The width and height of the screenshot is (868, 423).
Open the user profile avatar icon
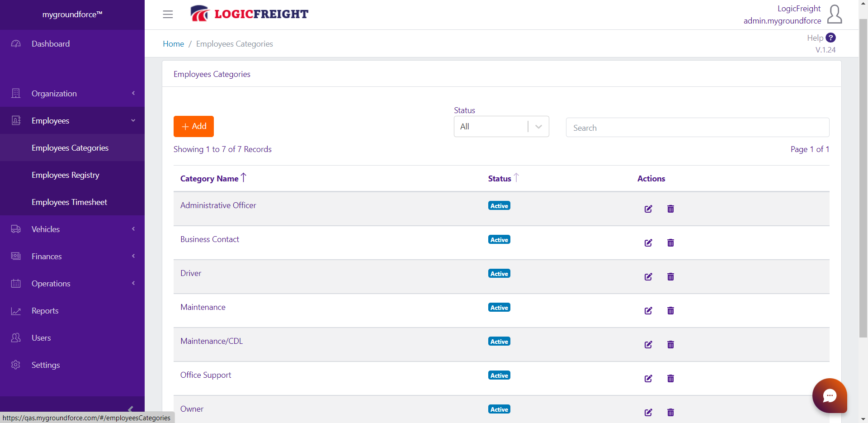[835, 14]
